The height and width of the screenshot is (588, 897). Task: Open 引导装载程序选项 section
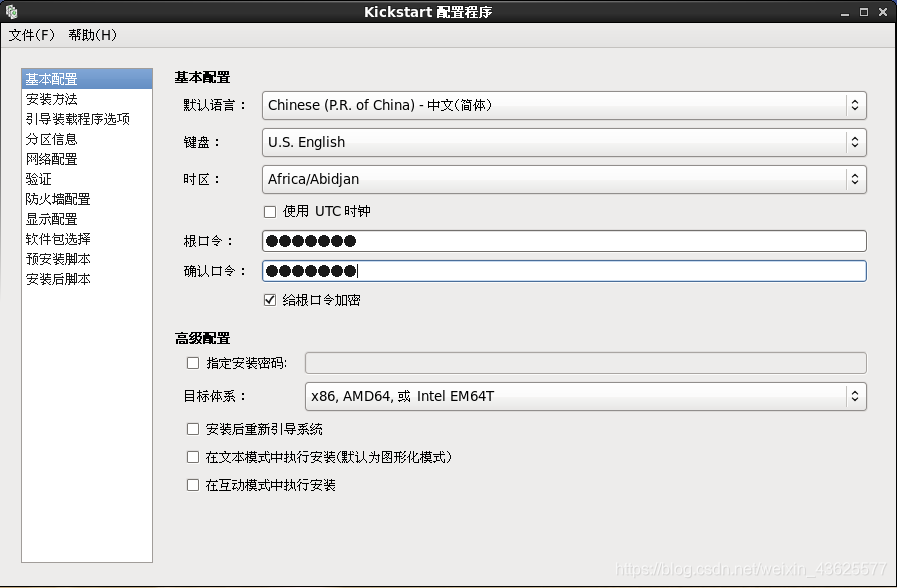(87, 119)
